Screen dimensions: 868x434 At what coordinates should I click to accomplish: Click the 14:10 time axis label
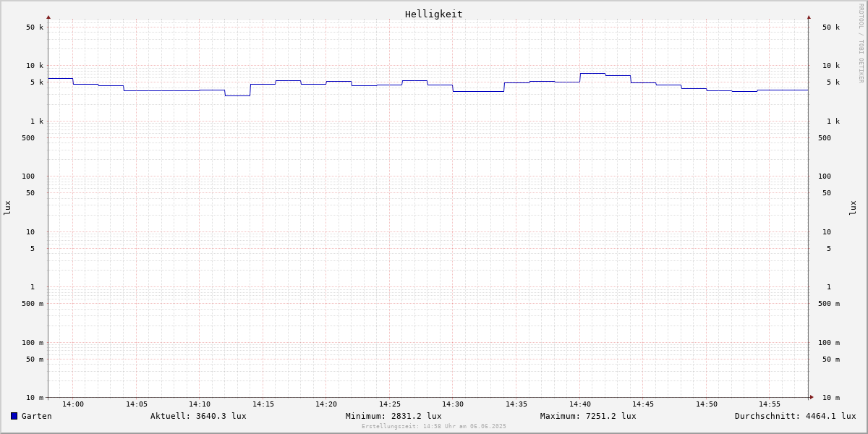[200, 404]
